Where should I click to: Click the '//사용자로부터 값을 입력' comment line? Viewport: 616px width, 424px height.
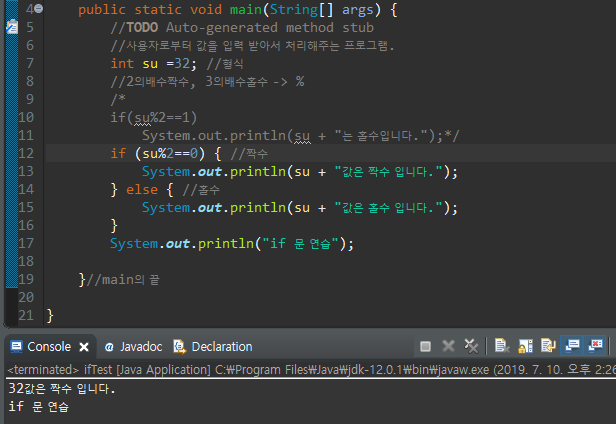coord(252,46)
